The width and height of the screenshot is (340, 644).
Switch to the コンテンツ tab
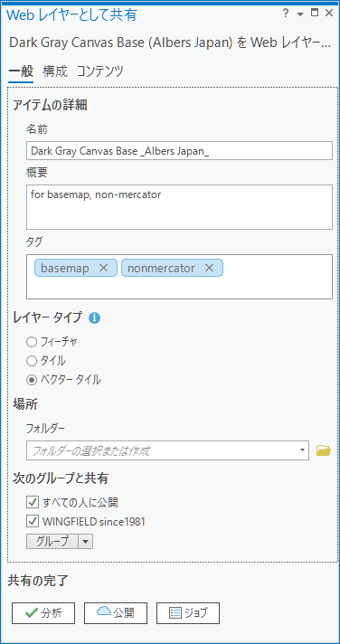pyautogui.click(x=99, y=71)
